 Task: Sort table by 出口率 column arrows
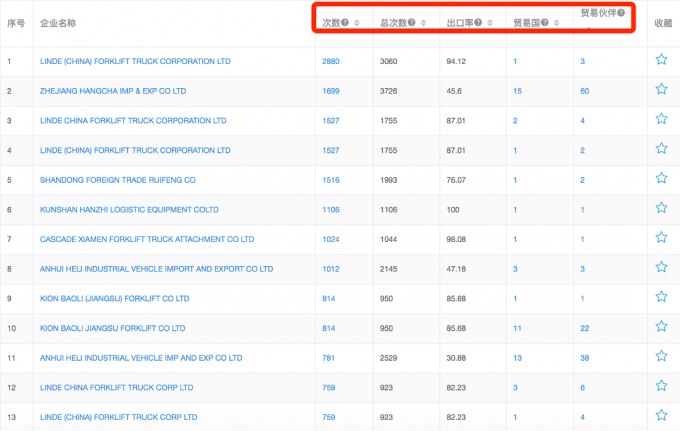(490, 23)
